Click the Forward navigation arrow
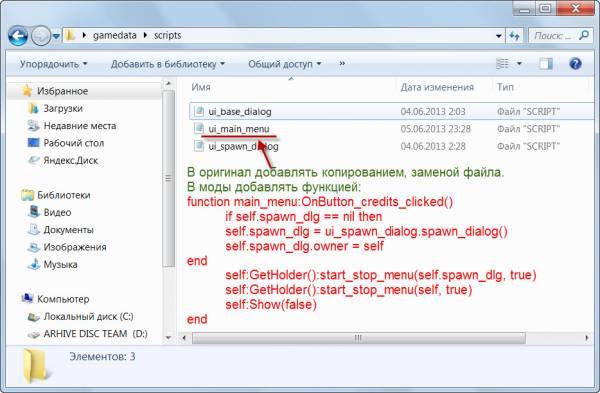Viewport: 600px width, 393px height. (40, 36)
